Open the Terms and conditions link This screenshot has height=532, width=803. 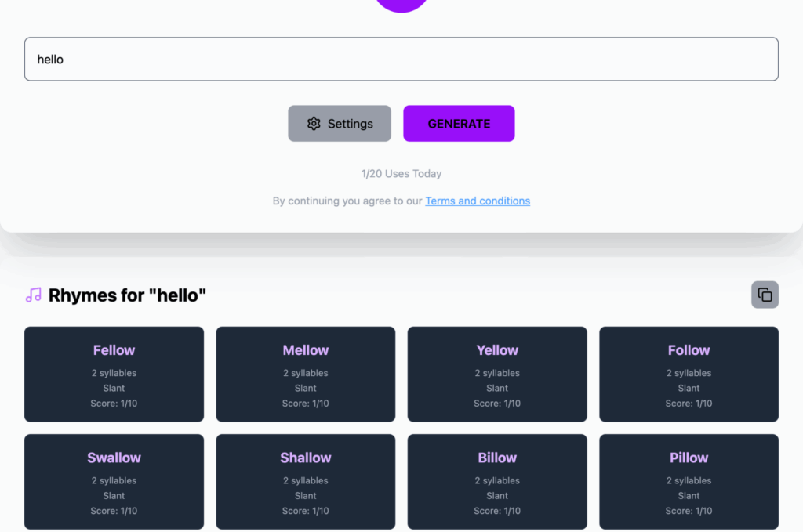pos(478,201)
